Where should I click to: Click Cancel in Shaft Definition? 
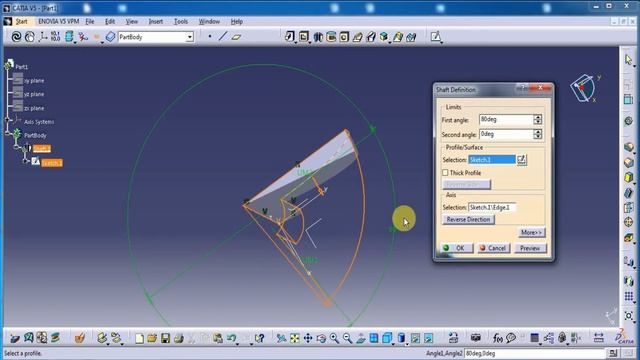click(x=494, y=248)
